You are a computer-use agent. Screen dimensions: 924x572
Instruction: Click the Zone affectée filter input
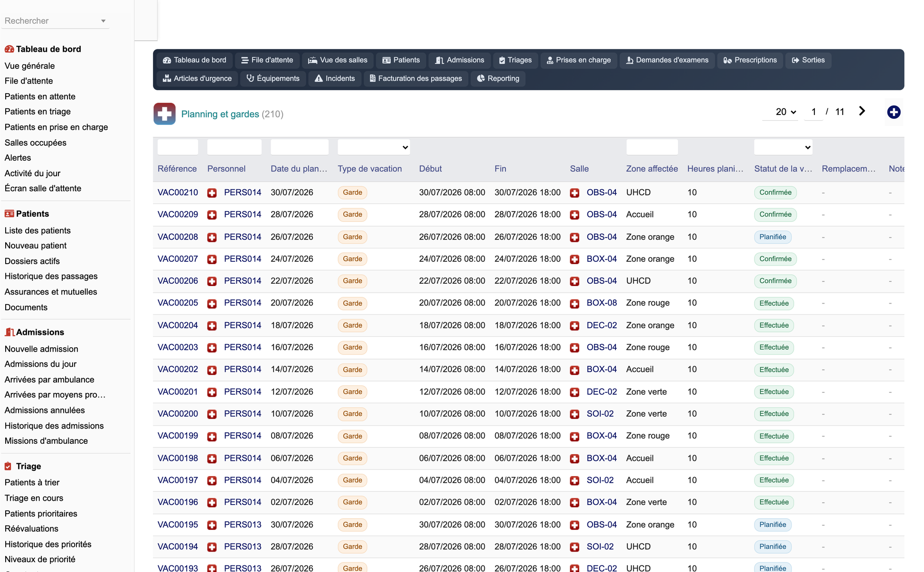click(x=652, y=147)
